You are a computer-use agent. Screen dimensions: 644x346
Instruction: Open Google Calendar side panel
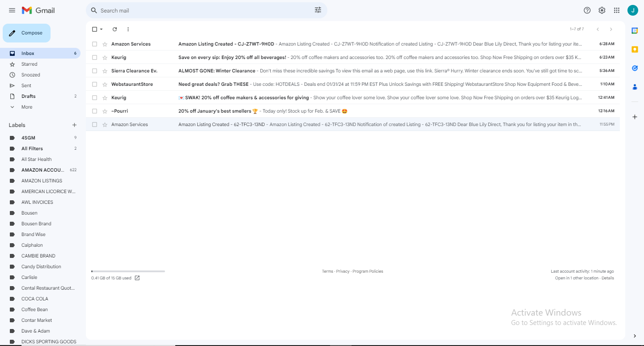tap(635, 30)
